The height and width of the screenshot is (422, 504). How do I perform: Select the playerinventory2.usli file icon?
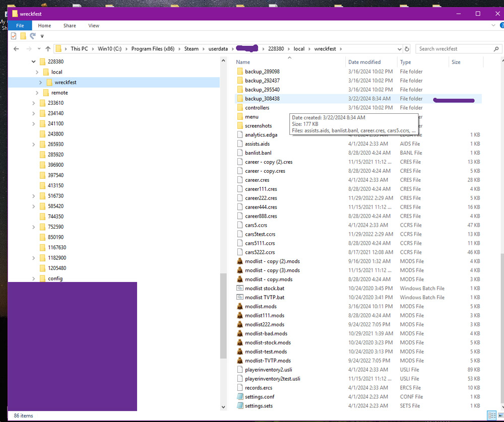click(x=240, y=370)
